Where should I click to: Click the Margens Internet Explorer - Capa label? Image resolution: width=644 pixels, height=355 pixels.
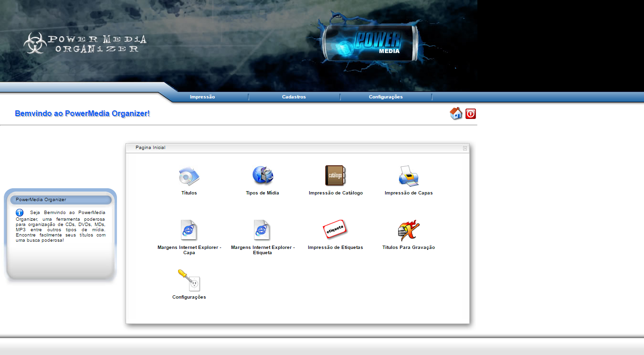(x=189, y=250)
